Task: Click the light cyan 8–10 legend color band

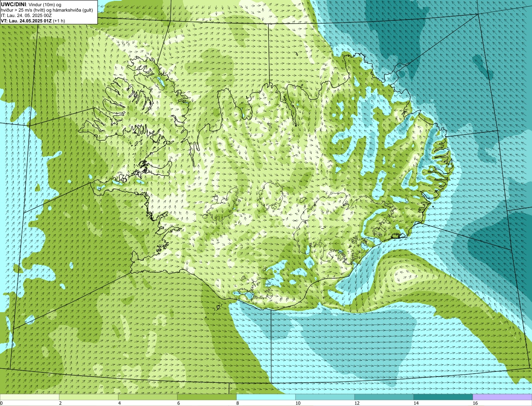Action: [x=266, y=397]
